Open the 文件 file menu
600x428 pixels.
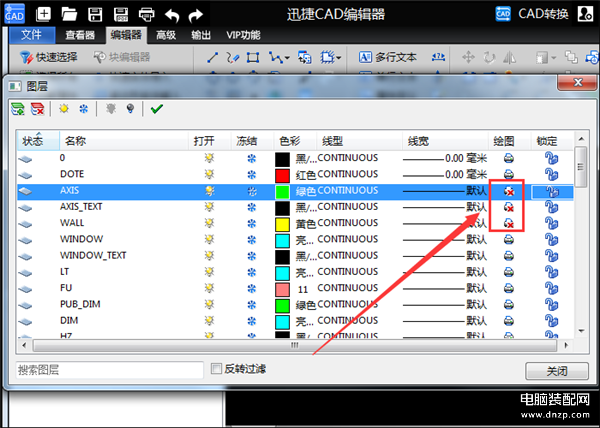click(32, 35)
